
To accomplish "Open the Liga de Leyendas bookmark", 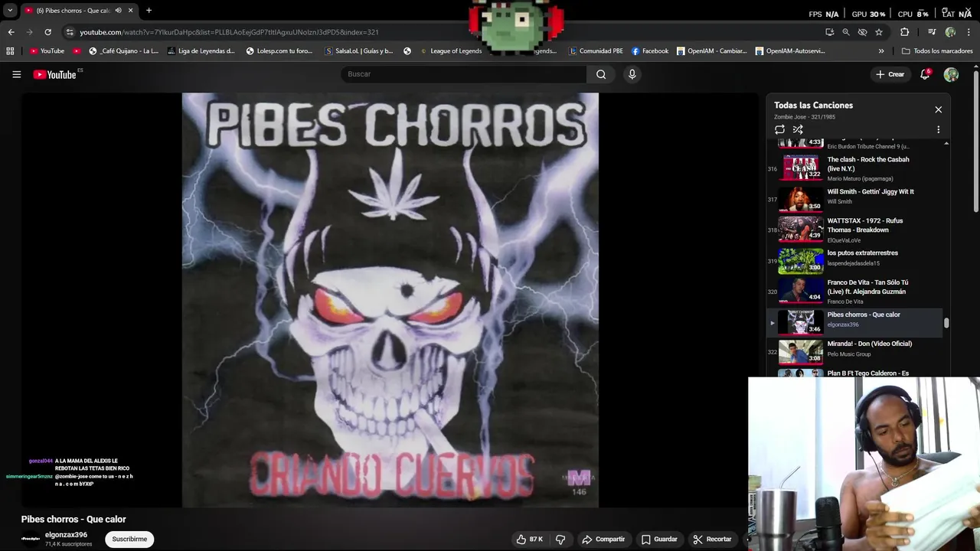I will (x=201, y=51).
